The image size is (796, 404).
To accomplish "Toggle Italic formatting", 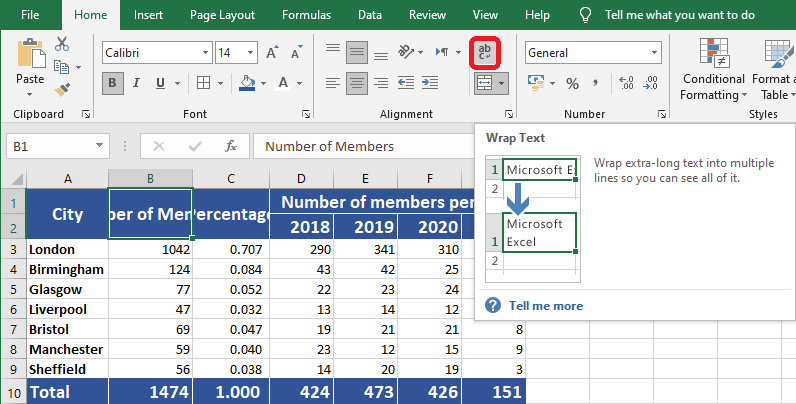I will click(x=136, y=83).
